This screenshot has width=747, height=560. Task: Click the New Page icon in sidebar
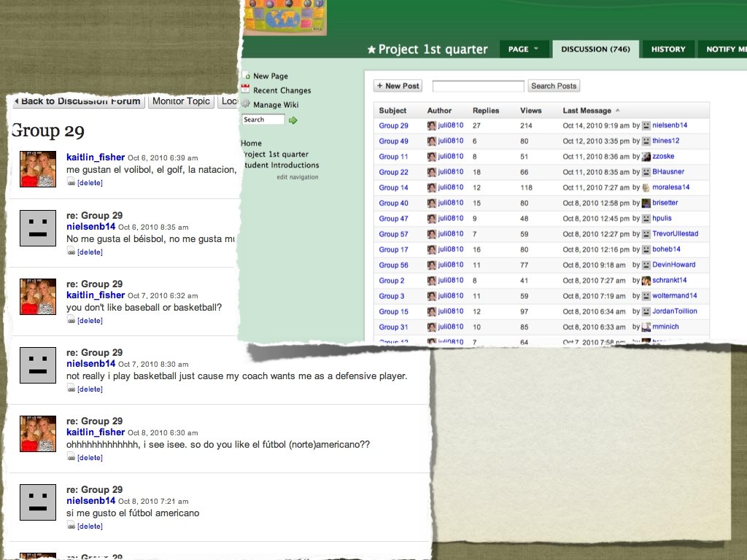[247, 75]
